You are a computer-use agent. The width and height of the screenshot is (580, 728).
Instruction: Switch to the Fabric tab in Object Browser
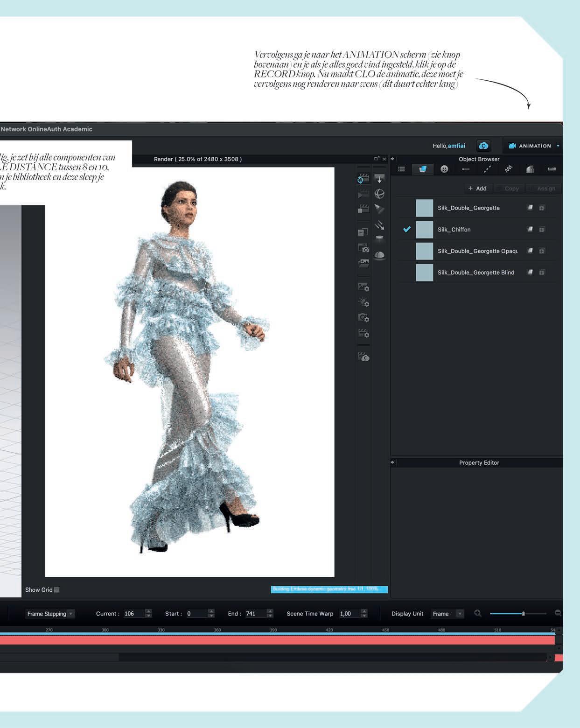coord(423,169)
